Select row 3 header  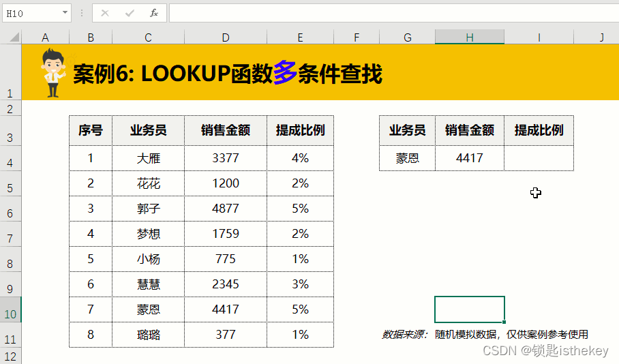pyautogui.click(x=11, y=131)
